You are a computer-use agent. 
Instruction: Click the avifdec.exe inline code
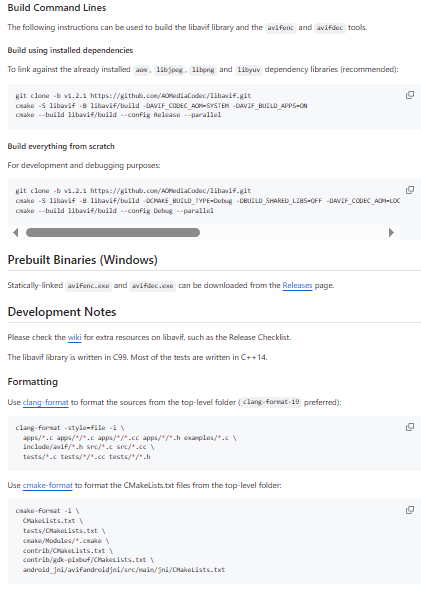pyautogui.click(x=152, y=286)
